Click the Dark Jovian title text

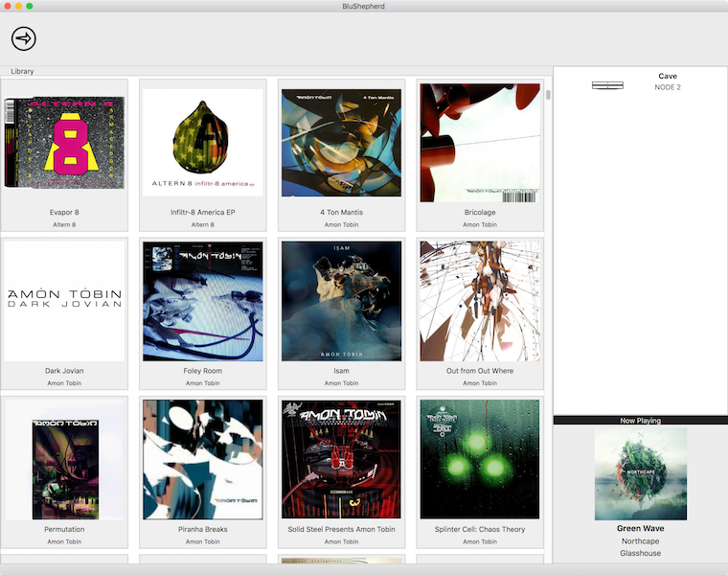(x=64, y=371)
